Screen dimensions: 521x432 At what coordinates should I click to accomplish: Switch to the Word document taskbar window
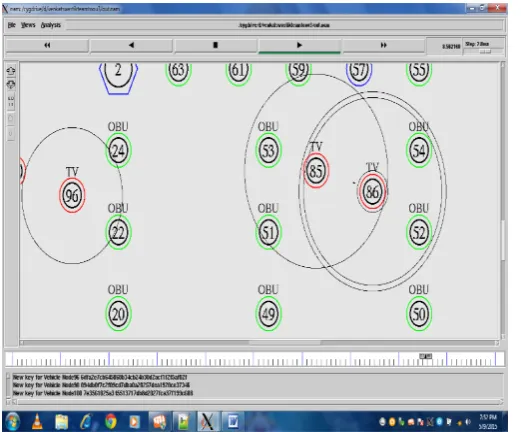point(233,422)
